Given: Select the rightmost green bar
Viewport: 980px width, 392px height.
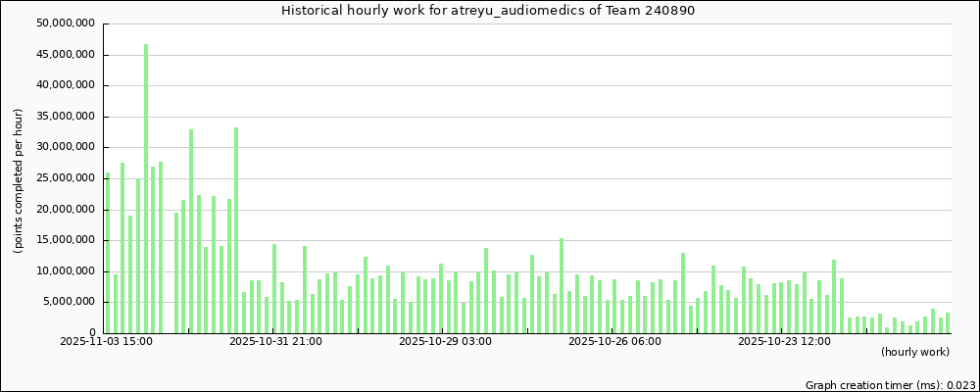Looking at the screenshot, I should pos(948,322).
